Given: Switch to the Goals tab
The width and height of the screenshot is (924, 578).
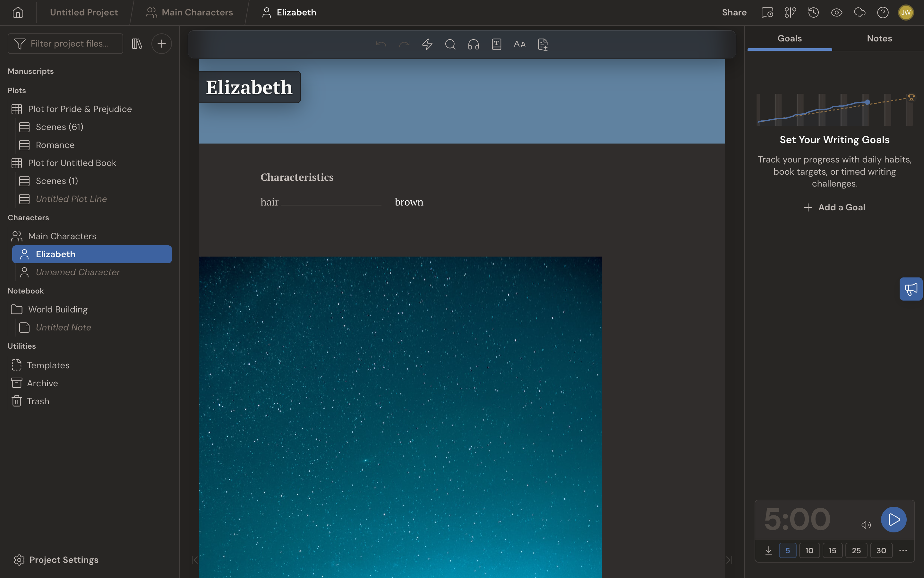Looking at the screenshot, I should 790,39.
